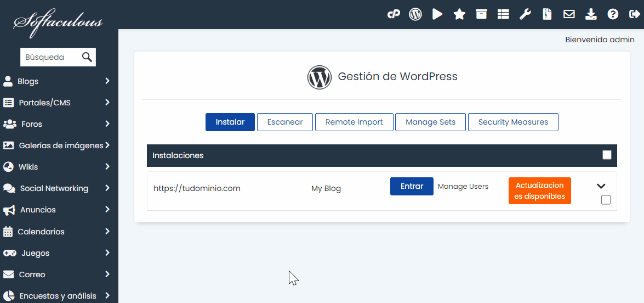Open the cPanel icon in top bar
The width and height of the screenshot is (644, 303).
pyautogui.click(x=394, y=14)
